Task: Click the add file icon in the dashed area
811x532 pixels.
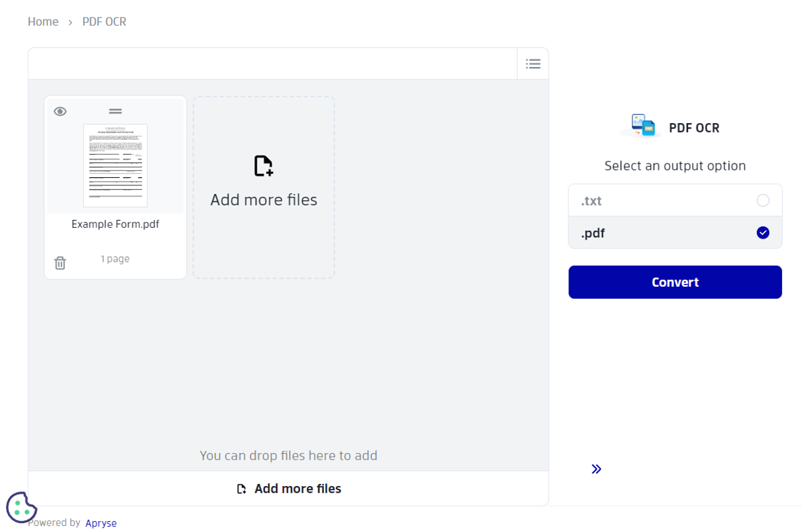Action: click(264, 166)
